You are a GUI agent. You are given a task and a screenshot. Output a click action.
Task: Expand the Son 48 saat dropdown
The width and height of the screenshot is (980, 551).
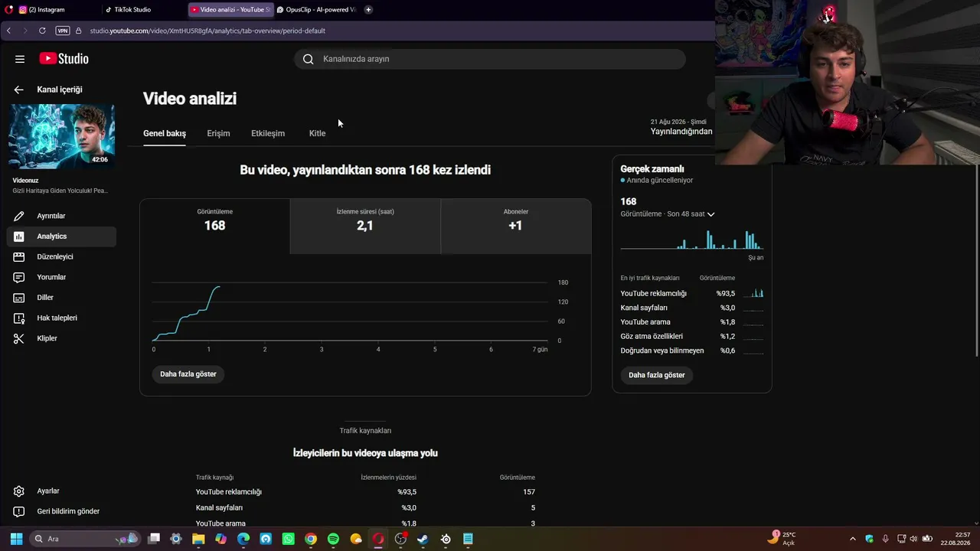tap(668, 214)
